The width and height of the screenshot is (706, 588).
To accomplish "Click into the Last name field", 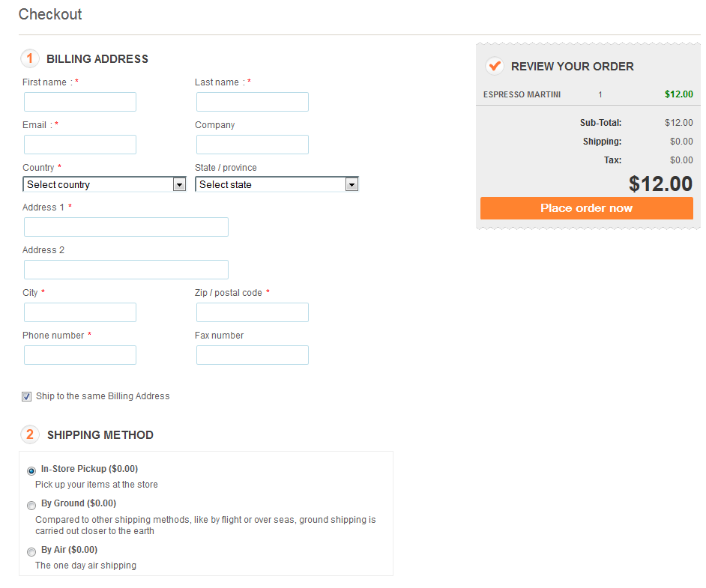I will click(253, 102).
